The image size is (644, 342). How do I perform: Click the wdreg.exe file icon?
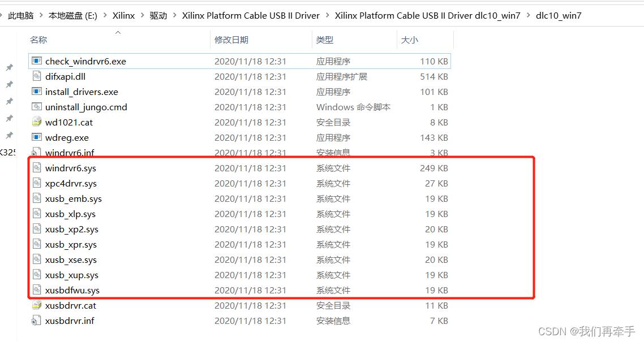(37, 137)
